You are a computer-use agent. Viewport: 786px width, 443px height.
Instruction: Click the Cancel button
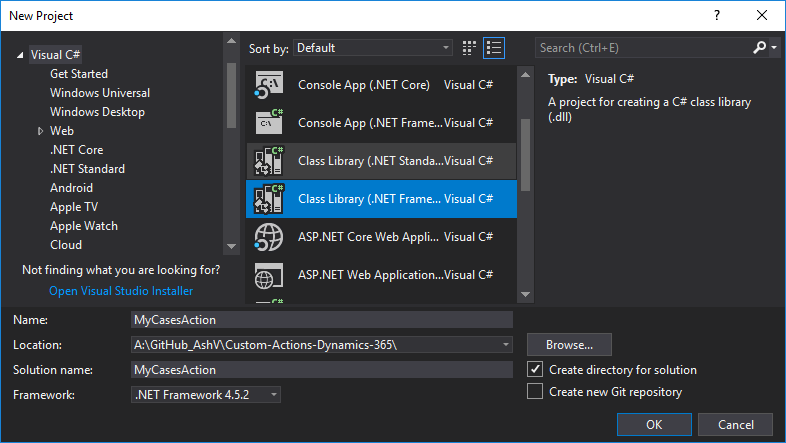(x=735, y=424)
